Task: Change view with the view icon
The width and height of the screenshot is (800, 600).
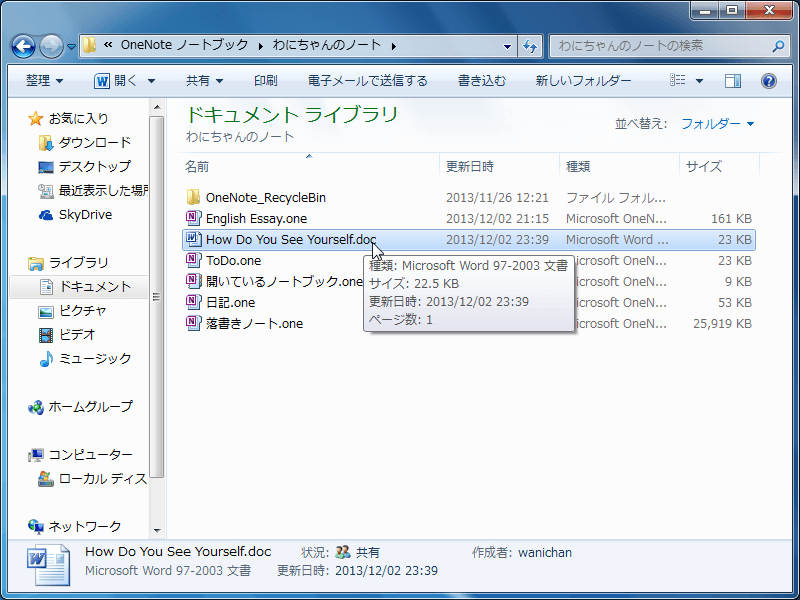Action: pyautogui.click(x=678, y=81)
